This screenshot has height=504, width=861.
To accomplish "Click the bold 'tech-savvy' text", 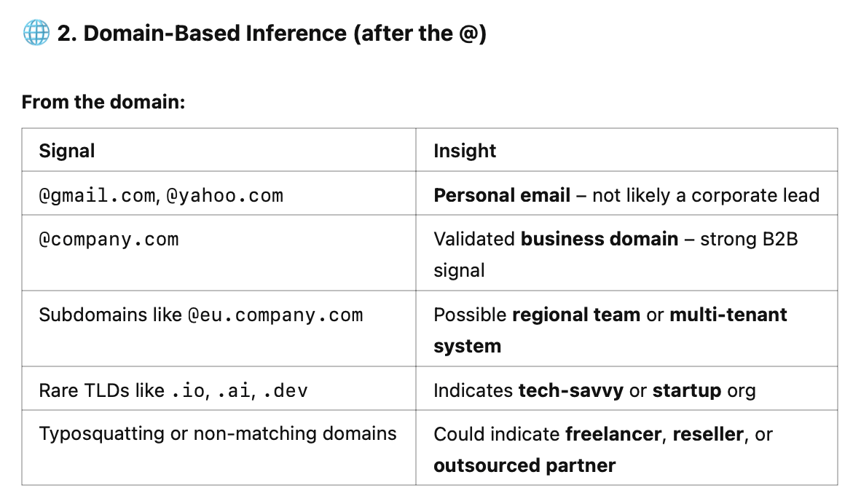I will coord(570,391).
